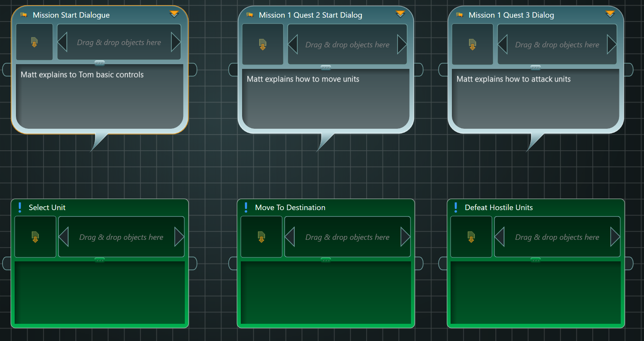
Task: Select the "Select Unit" node title
Action: click(47, 208)
